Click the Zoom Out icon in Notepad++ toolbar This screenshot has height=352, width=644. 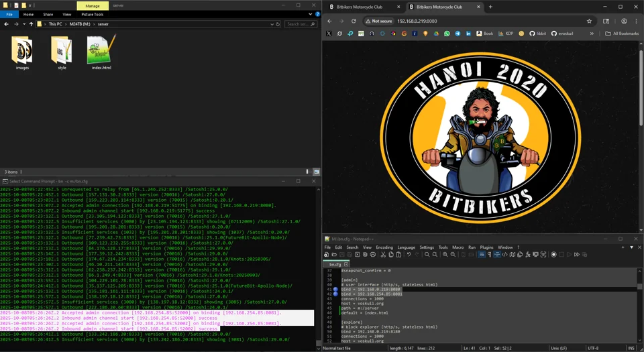coord(453,255)
